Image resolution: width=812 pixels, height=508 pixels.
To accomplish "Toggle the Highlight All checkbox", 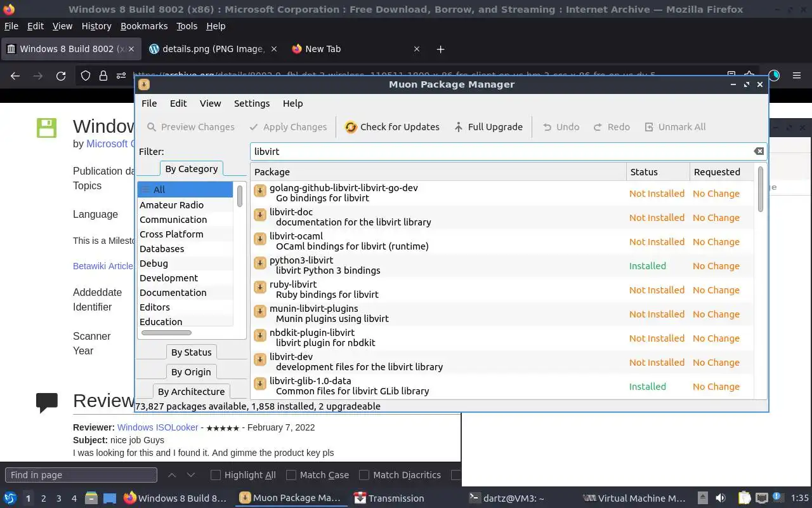I will (x=216, y=475).
